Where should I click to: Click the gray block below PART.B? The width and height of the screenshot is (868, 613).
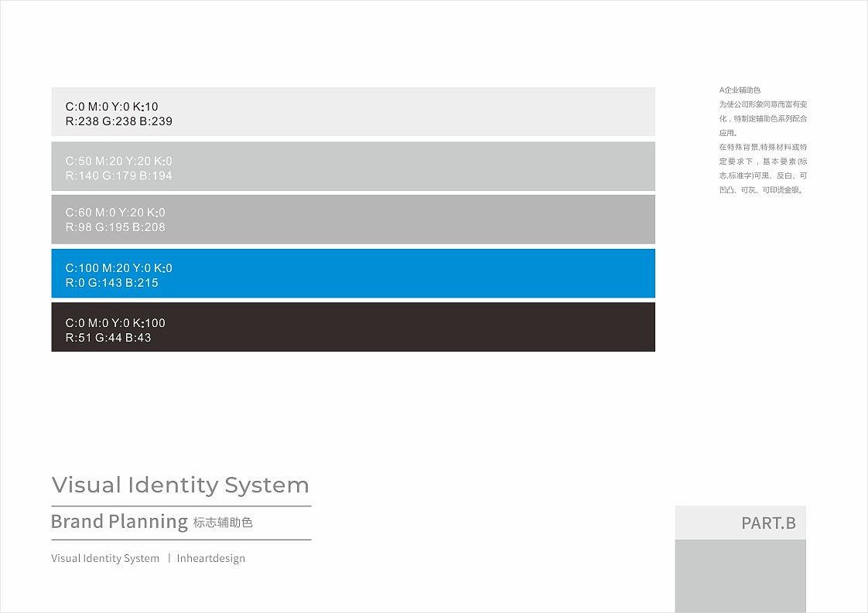[x=740, y=576]
